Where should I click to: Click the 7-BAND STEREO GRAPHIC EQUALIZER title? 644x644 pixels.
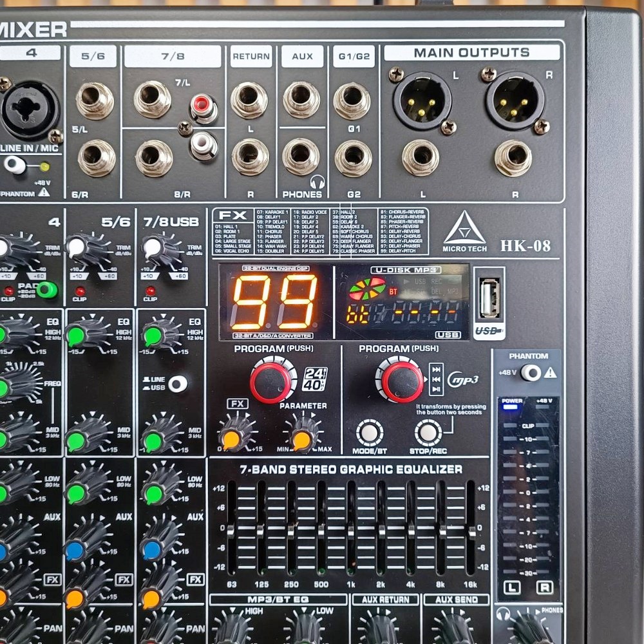pos(353,469)
